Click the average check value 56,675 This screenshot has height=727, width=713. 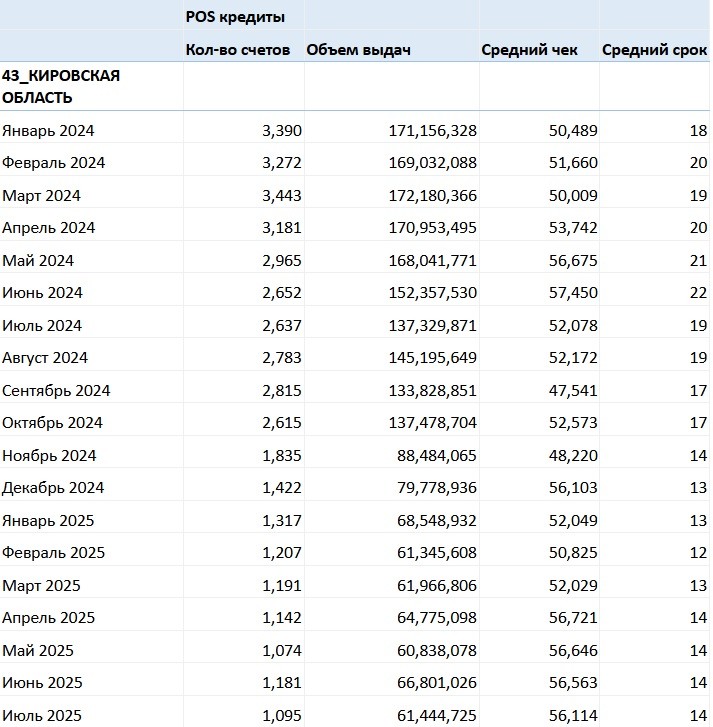[x=570, y=260]
